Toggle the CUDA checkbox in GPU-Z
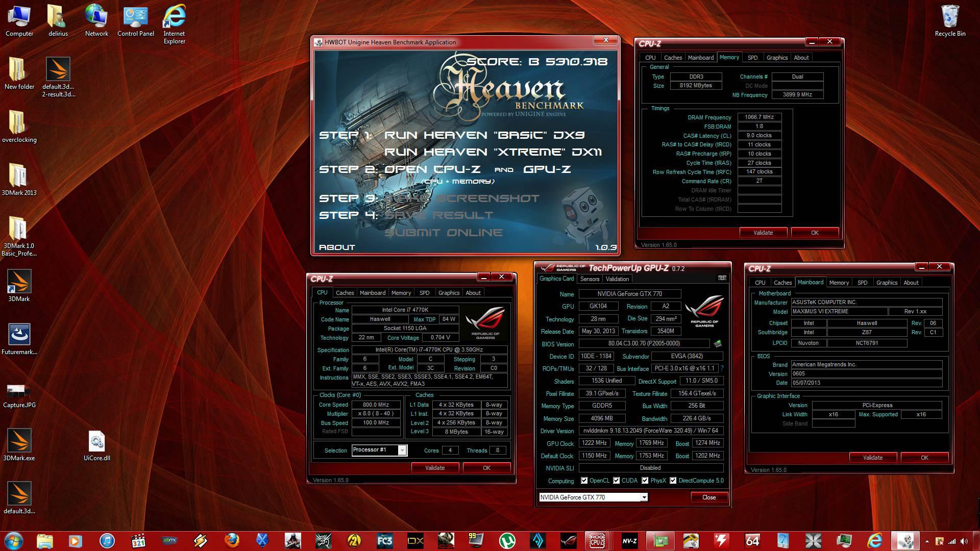The height and width of the screenshot is (551, 980). (x=617, y=481)
